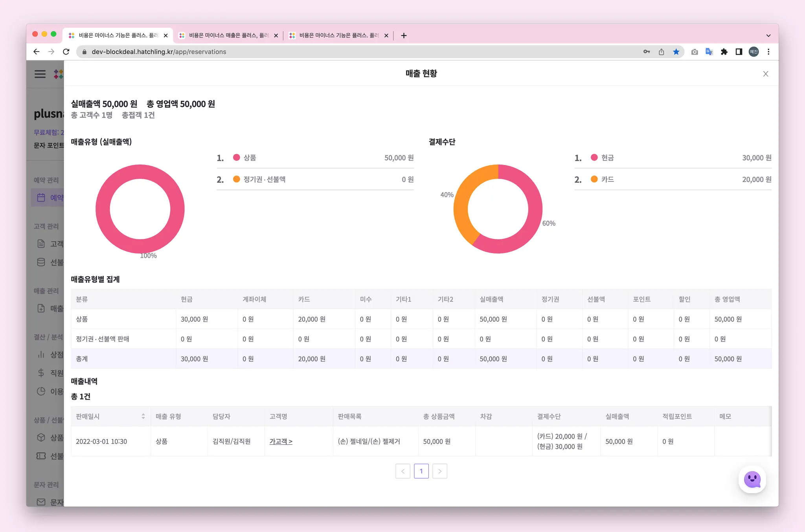The image size is (805, 532).
Task: Open the hamburger menu icon
Action: pyautogui.click(x=40, y=74)
